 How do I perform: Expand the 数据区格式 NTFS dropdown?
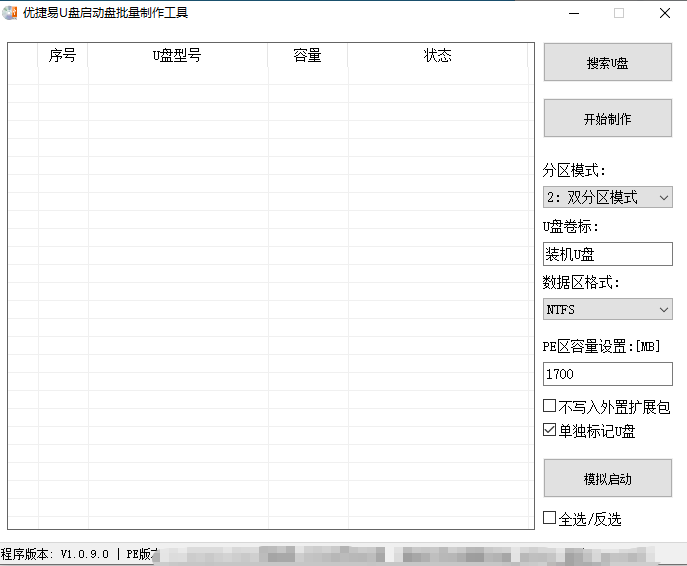point(607,310)
